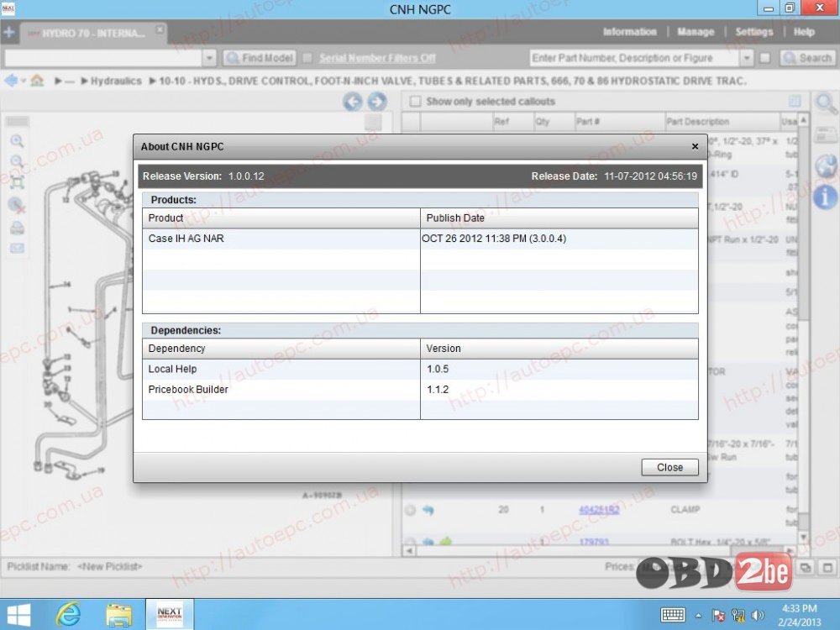Open part number 40425R2 link
This screenshot has width=840, height=630.
[599, 510]
